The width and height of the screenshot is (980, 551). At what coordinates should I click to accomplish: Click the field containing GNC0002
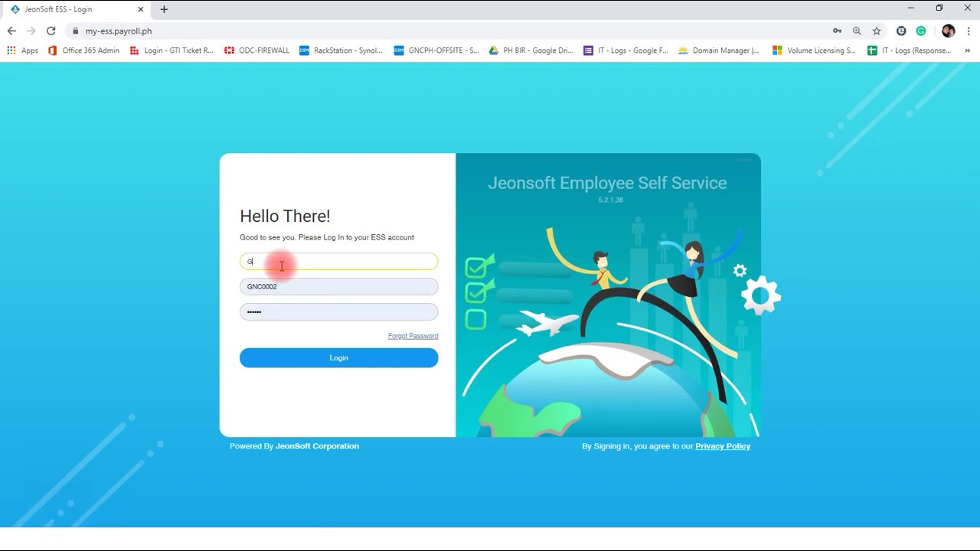tap(338, 286)
